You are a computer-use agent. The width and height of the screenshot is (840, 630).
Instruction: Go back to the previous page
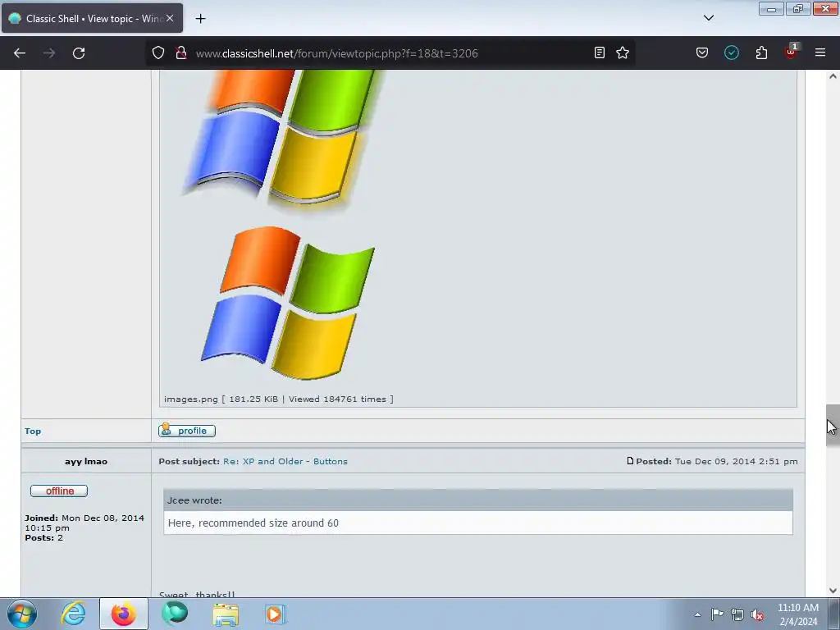point(20,53)
